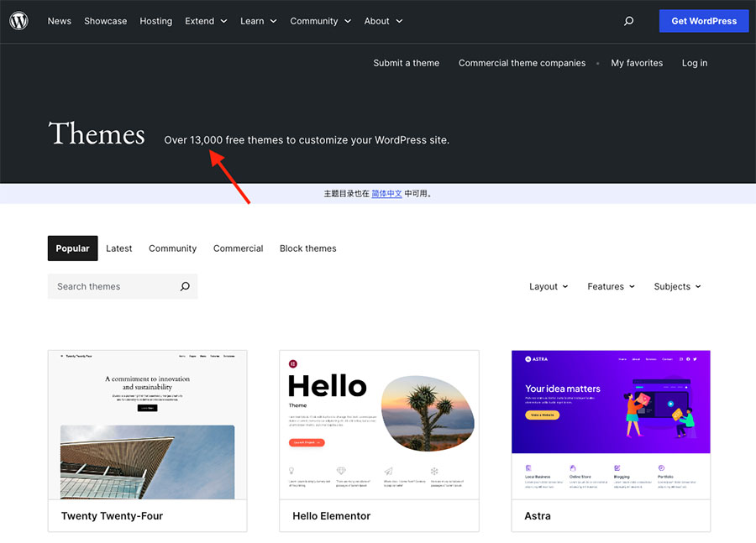Expand the Community header menu
Viewport: 756px width, 543px height.
[x=320, y=21]
